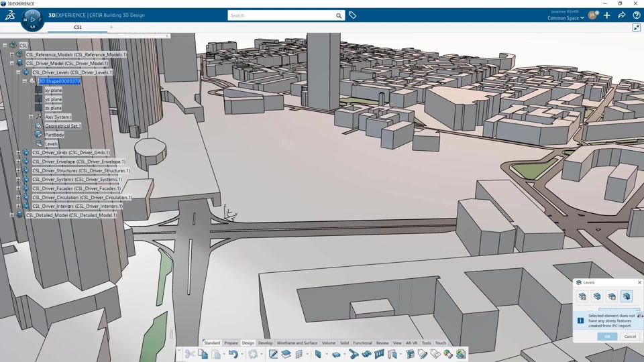
Task: Click the green spreadsheet export icon
Action: [x=461, y=354]
